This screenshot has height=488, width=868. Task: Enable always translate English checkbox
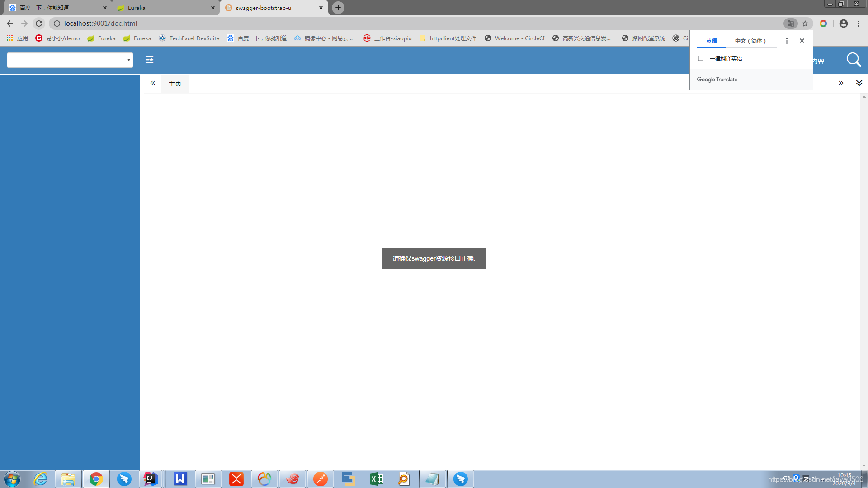click(701, 58)
